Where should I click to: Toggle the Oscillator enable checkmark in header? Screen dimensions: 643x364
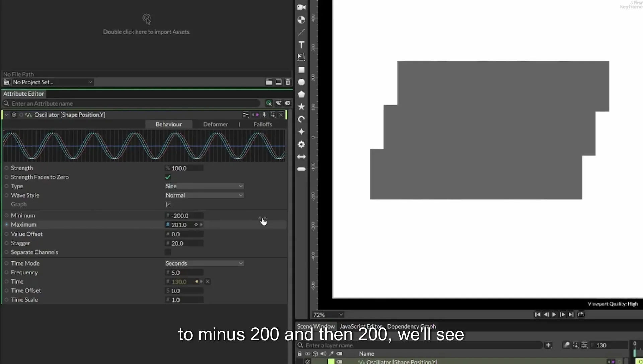tap(14, 115)
